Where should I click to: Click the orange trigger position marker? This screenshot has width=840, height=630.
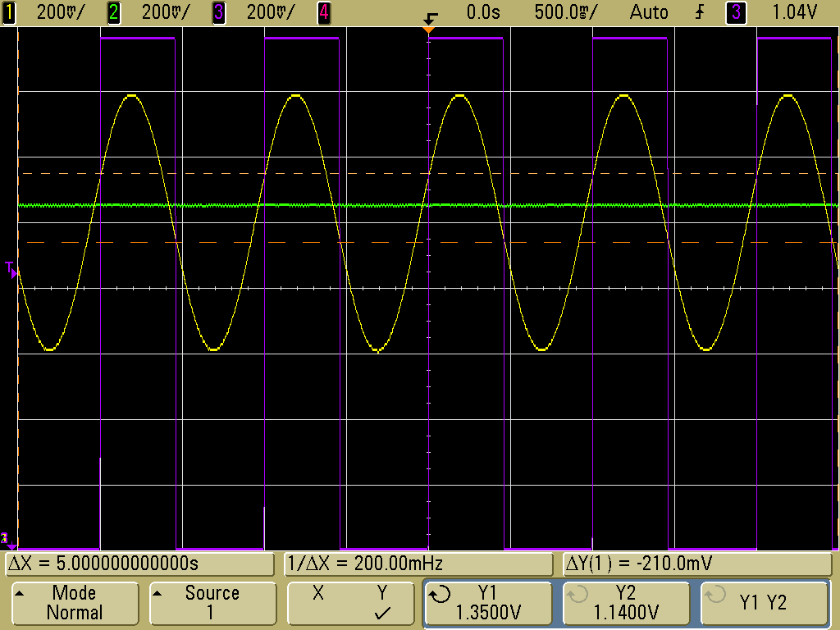(427, 29)
